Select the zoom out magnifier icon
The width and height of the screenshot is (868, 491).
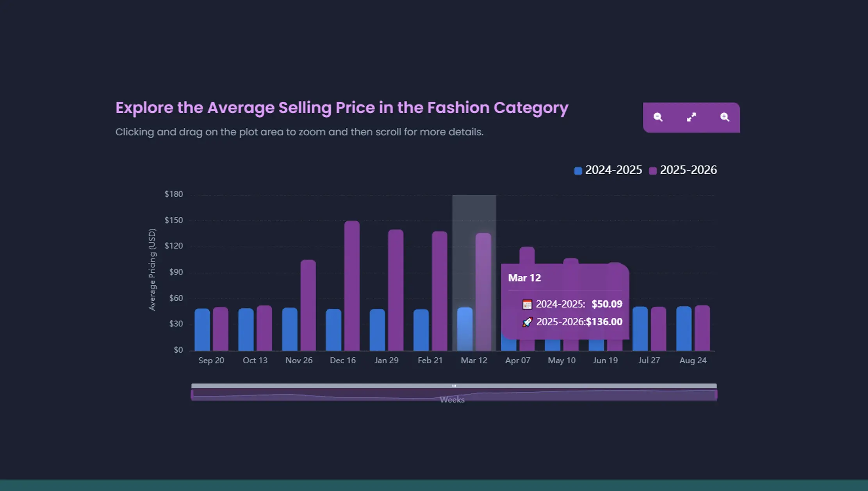pyautogui.click(x=658, y=117)
